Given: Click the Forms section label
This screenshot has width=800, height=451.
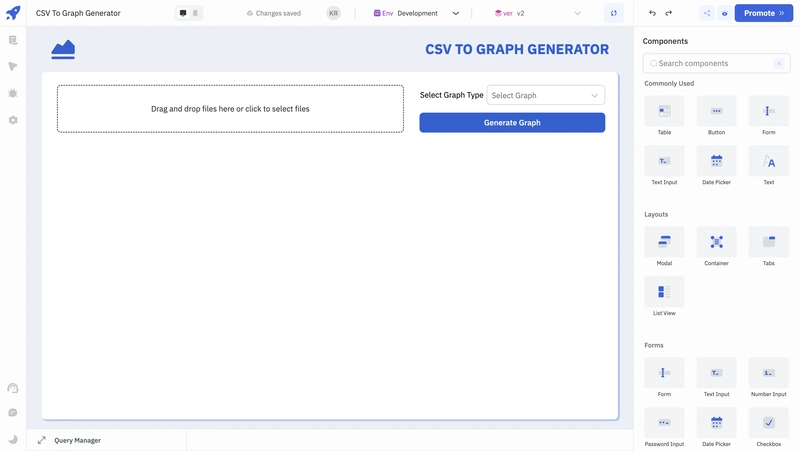Looking at the screenshot, I should coord(654,345).
